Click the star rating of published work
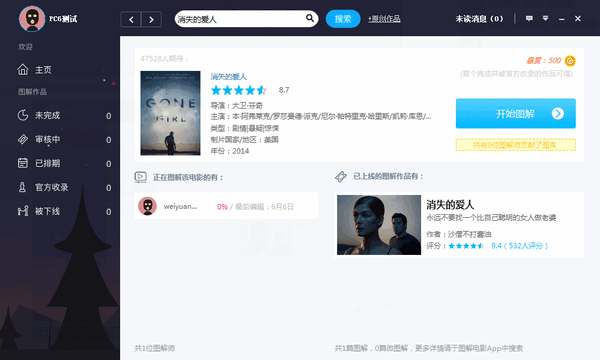 click(466, 246)
